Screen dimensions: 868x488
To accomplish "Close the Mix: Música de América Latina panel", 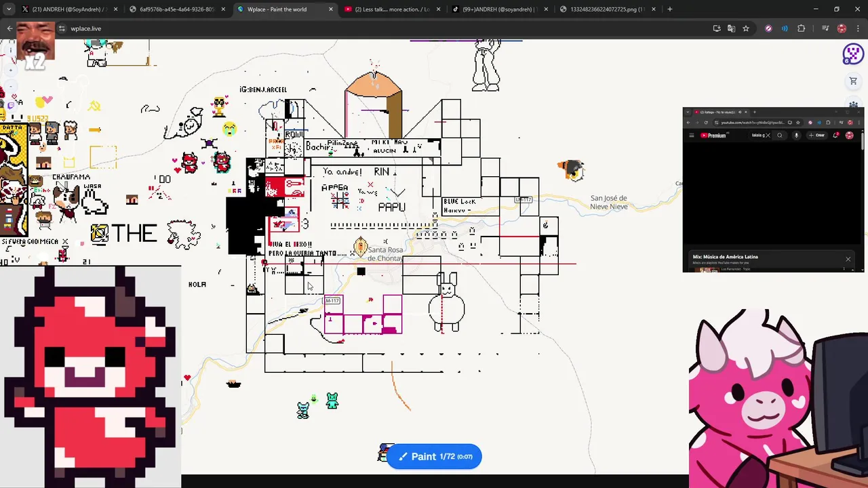I will tap(848, 259).
